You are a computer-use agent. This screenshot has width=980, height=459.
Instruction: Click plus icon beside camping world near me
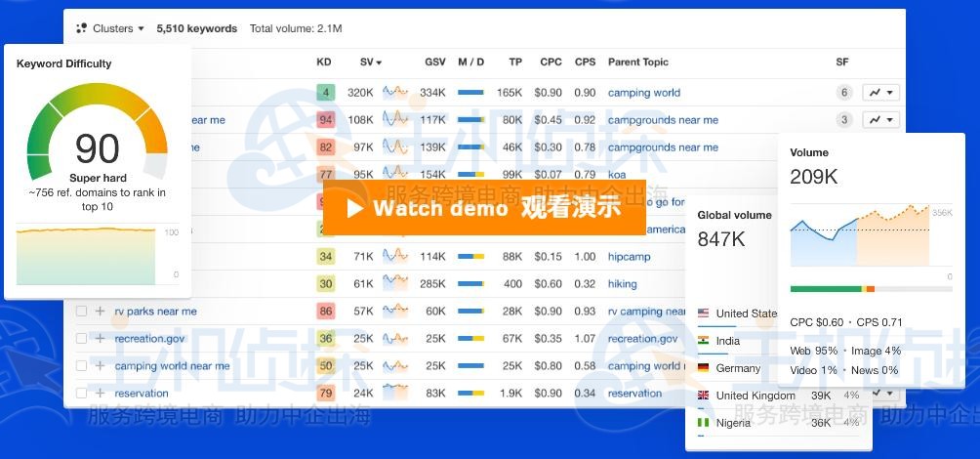(100, 366)
